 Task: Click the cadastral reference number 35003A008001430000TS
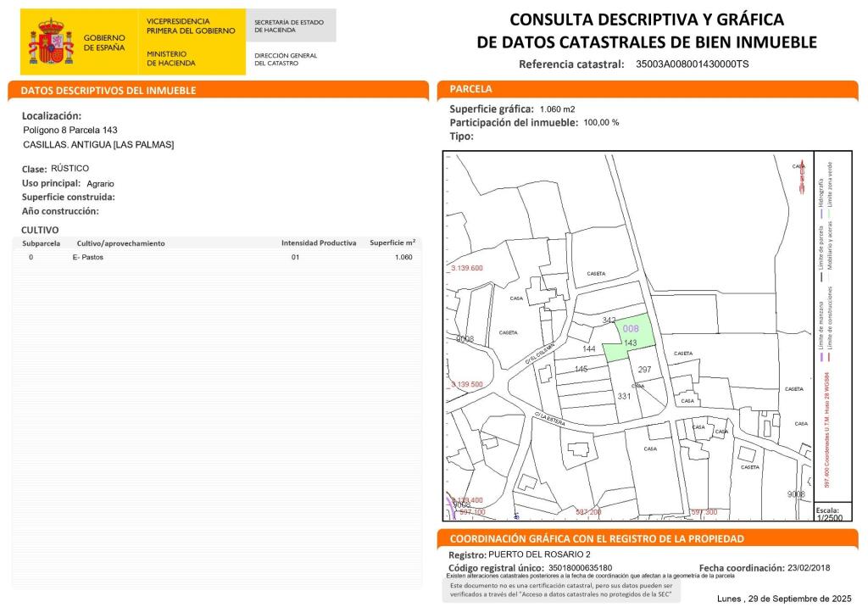pyautogui.click(x=692, y=64)
